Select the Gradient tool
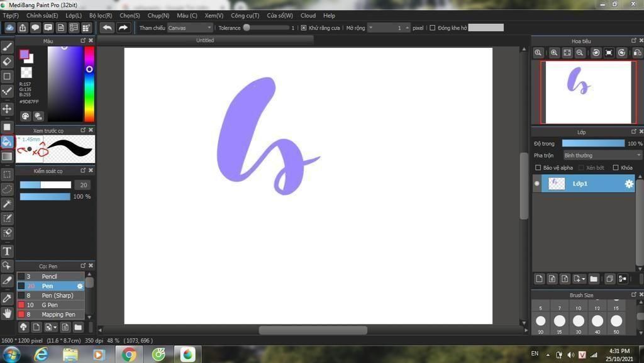644x363 pixels. [7, 157]
